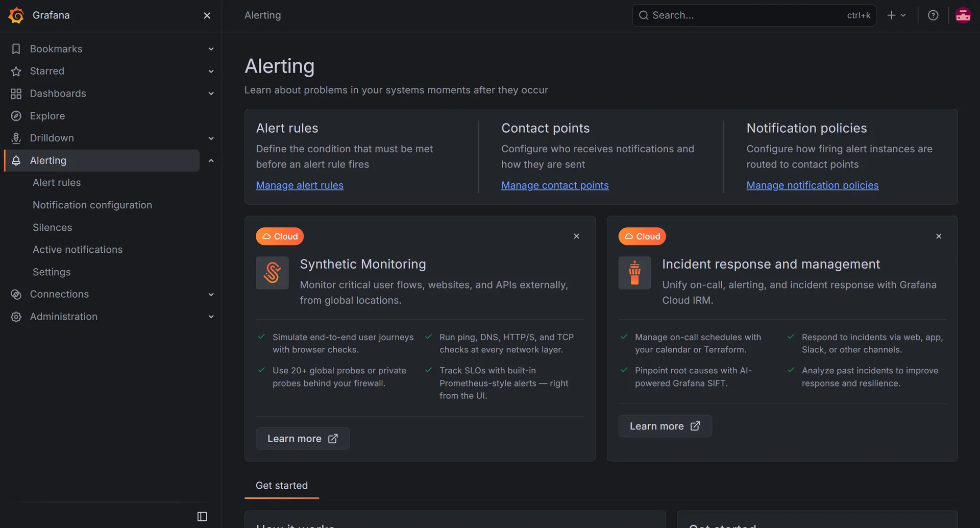Dismiss the Synthetic Monitoring card
Screen dimensions: 980x528
click(x=576, y=236)
